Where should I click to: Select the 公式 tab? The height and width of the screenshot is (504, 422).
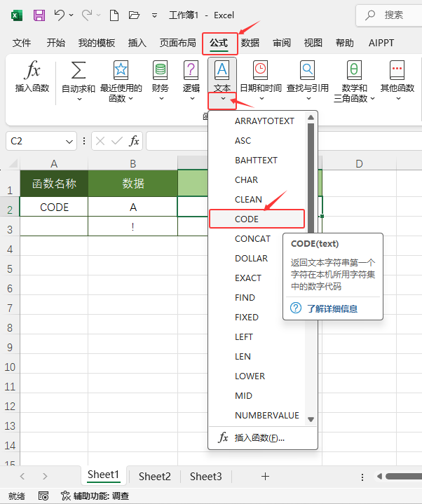tap(219, 43)
